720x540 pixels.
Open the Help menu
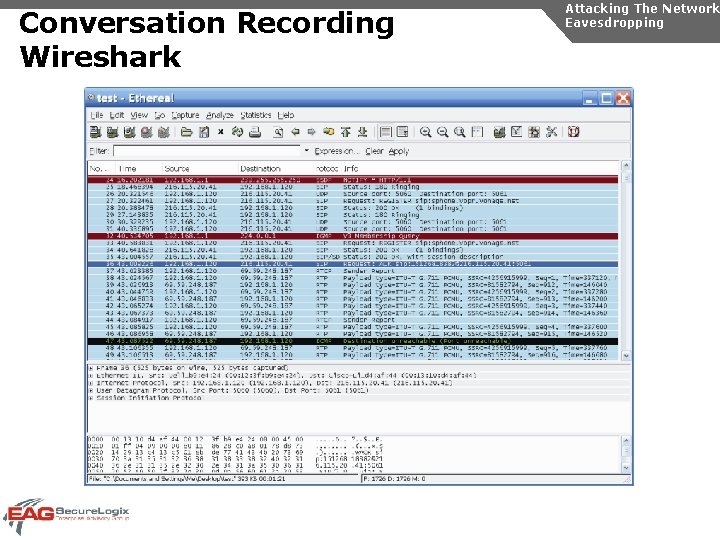[286, 115]
